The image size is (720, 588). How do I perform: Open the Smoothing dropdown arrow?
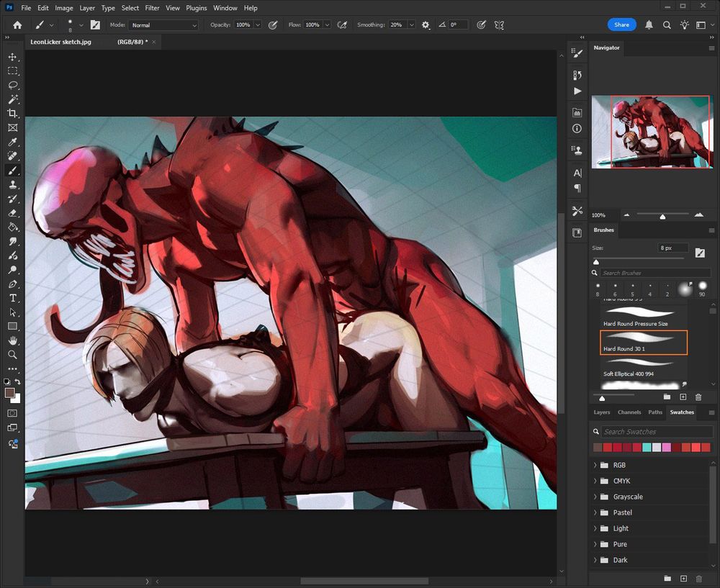[x=411, y=24]
